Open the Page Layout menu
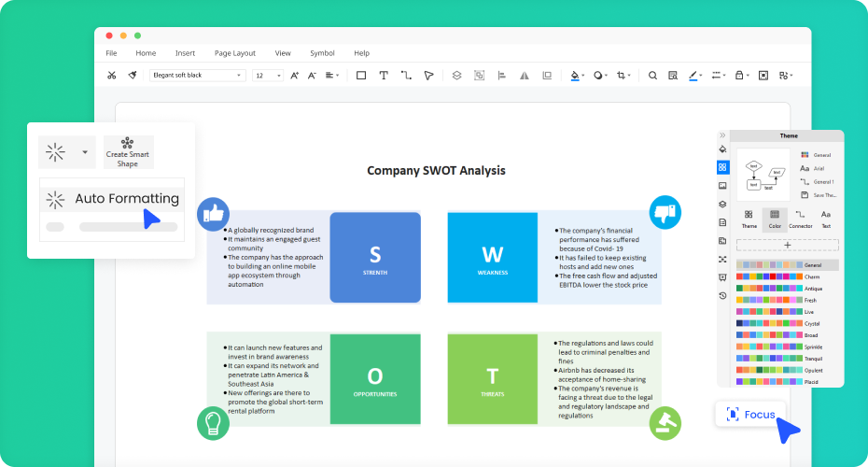Screen dimensions: 868x467 click(x=234, y=53)
